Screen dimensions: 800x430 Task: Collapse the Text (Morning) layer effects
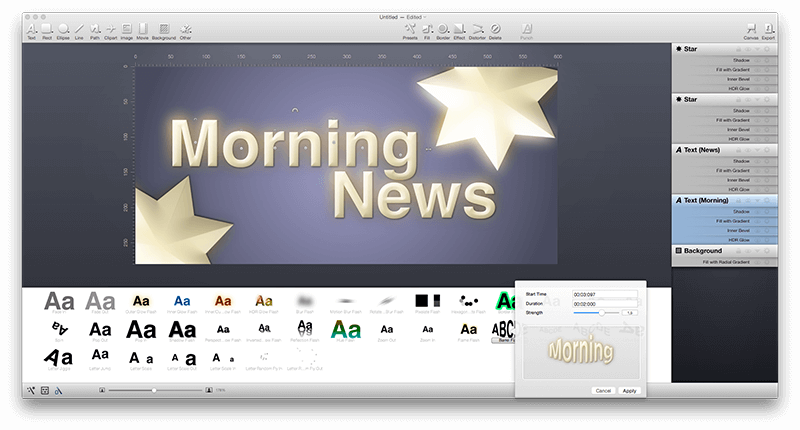[x=758, y=200]
